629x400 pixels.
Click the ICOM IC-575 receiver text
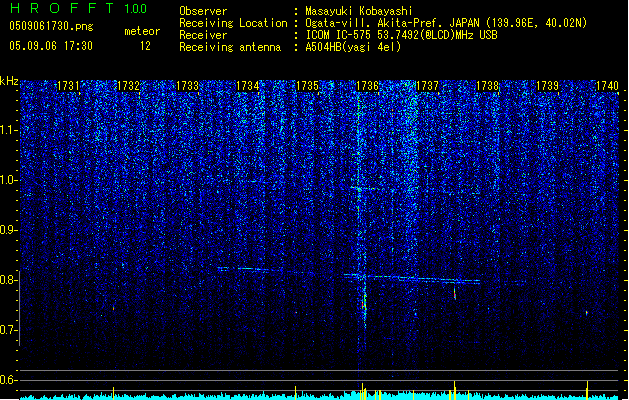pyautogui.click(x=402, y=35)
